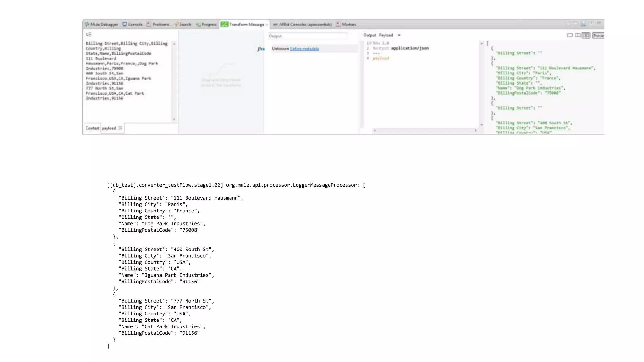This screenshot has width=644, height=362.
Task: Click '"Billing Street": "777 North St"' log line
Action: [166, 301]
